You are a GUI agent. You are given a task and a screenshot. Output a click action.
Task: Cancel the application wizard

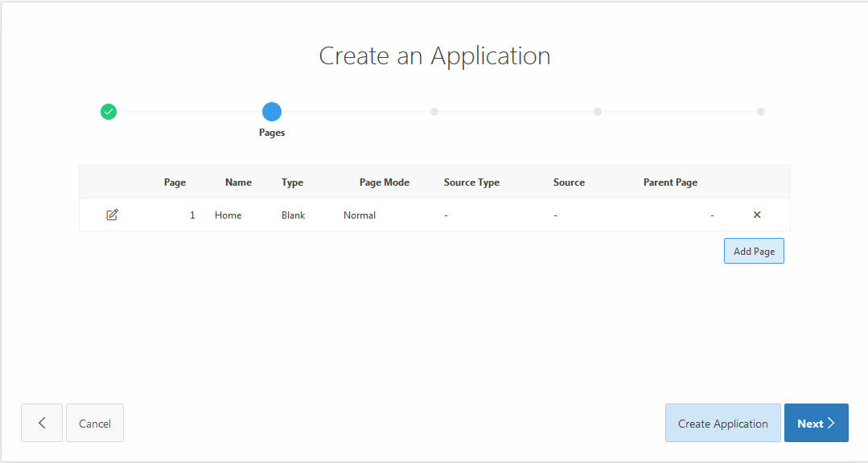[95, 423]
